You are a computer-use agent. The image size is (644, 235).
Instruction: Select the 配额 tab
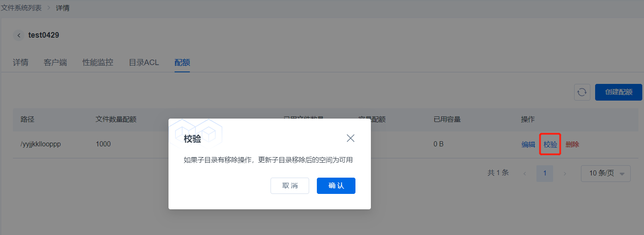tap(182, 62)
